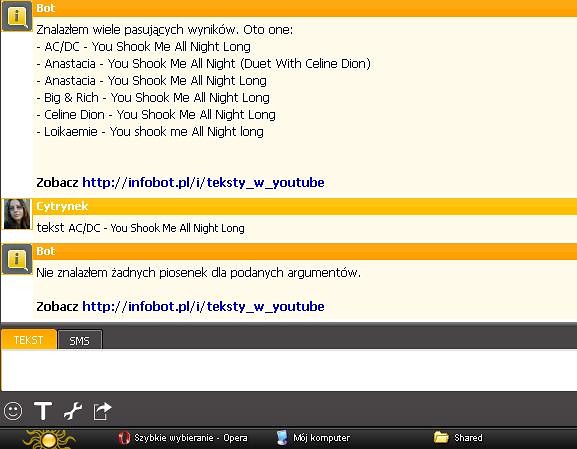Open the wrench settings icon

click(73, 411)
